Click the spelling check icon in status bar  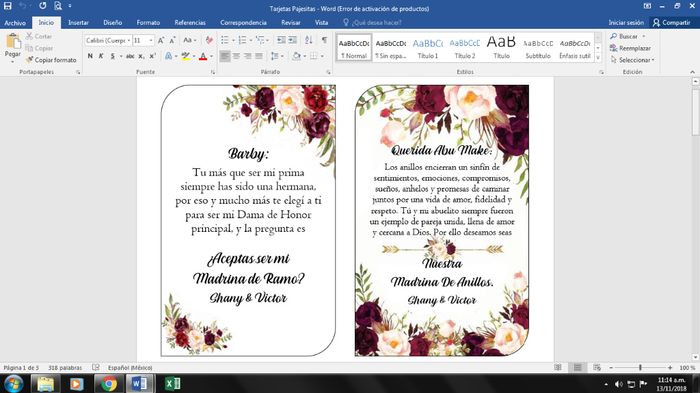point(96,368)
